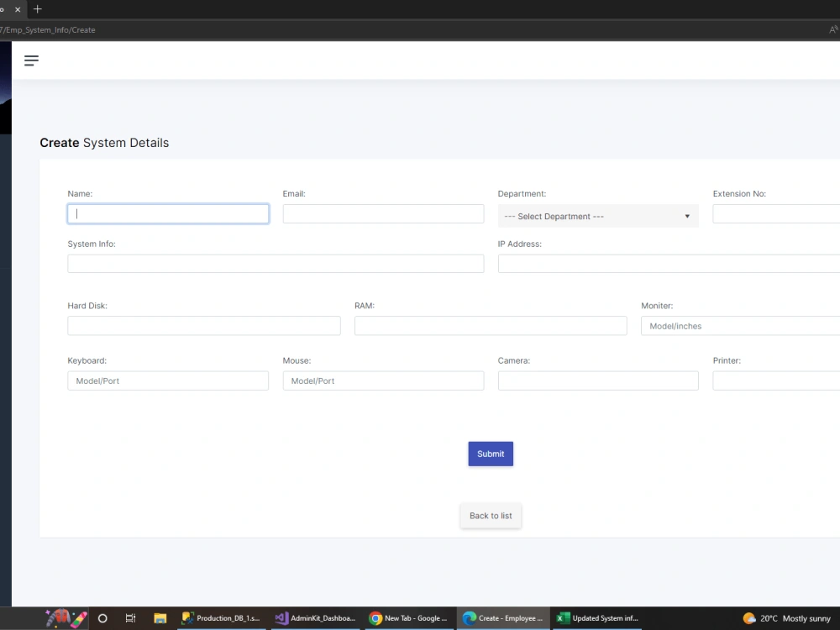Click the IP Address field
The image size is (840, 630).
pos(664,263)
